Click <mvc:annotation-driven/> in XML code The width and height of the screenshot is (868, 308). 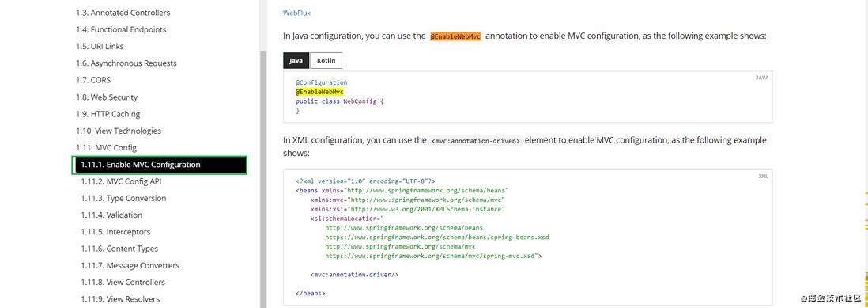coord(354,274)
